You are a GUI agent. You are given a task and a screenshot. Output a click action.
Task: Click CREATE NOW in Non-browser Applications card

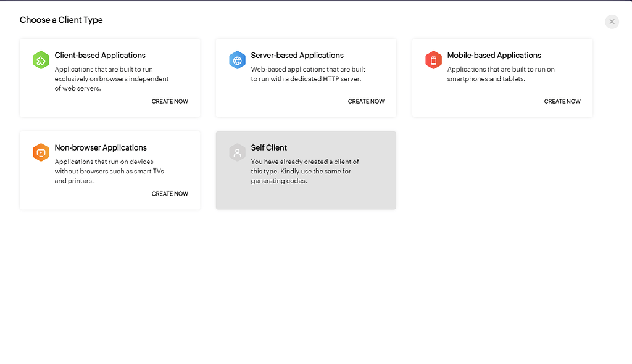point(170,194)
